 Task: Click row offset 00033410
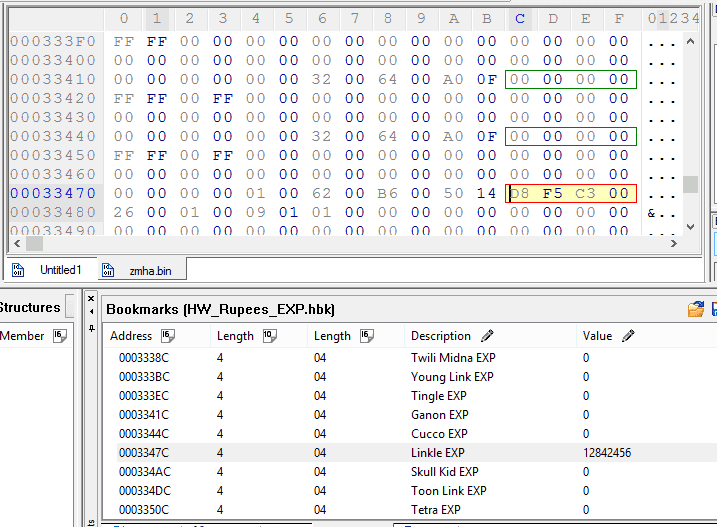pos(53,80)
